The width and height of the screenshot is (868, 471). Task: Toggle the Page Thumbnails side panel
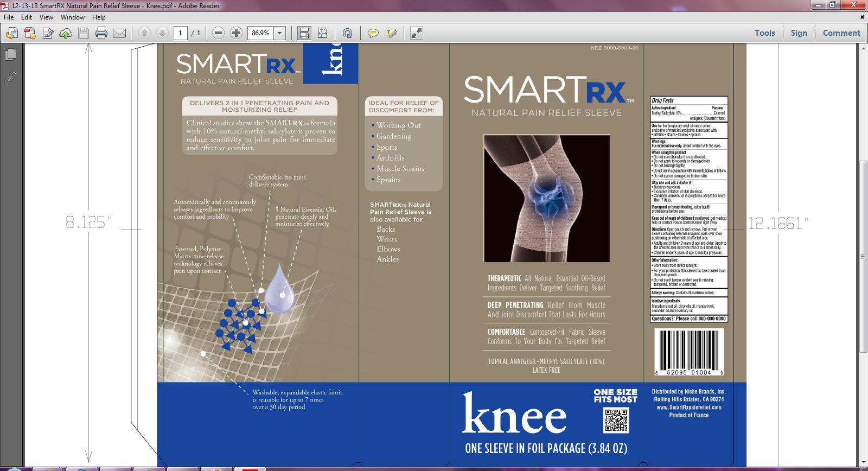10,55
